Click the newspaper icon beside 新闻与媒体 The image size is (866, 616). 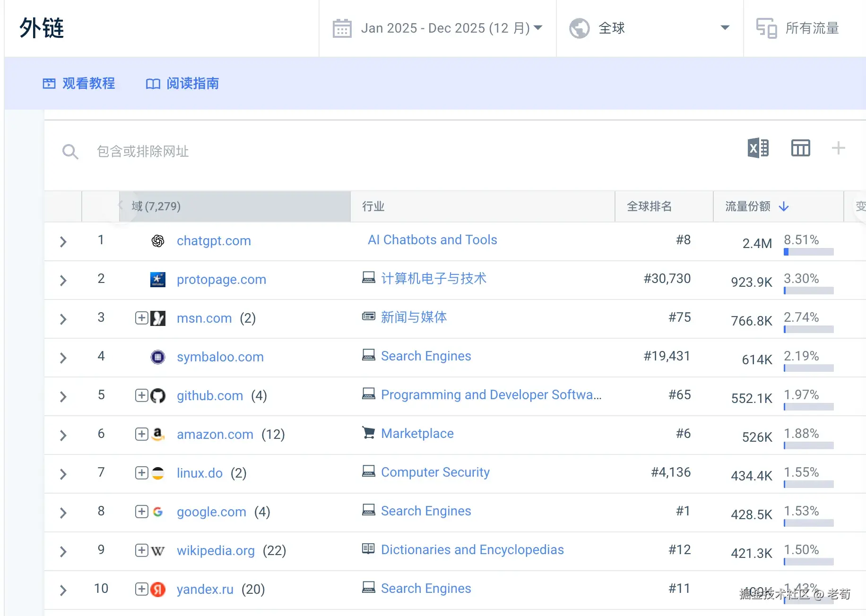coord(369,316)
